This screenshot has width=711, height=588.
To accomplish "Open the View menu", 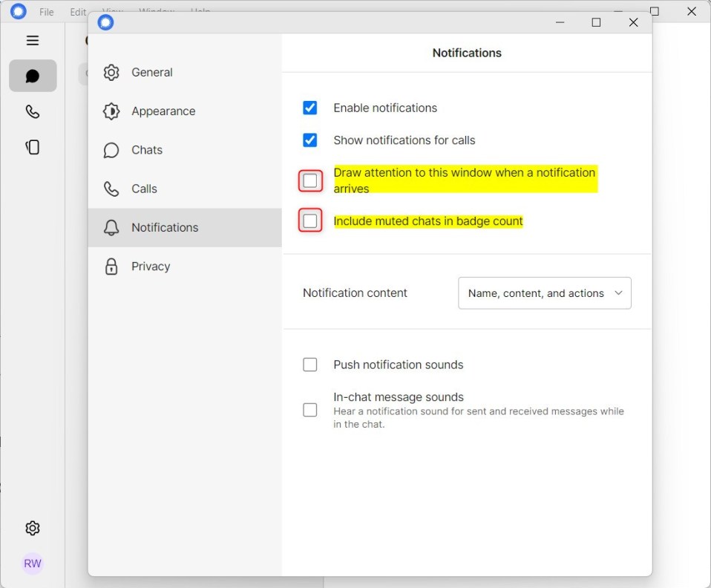I will tap(111, 12).
